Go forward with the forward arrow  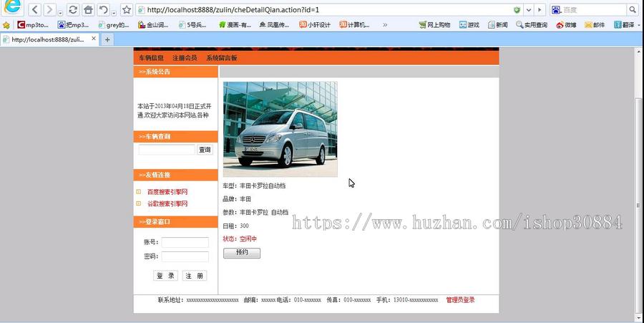[49, 9]
